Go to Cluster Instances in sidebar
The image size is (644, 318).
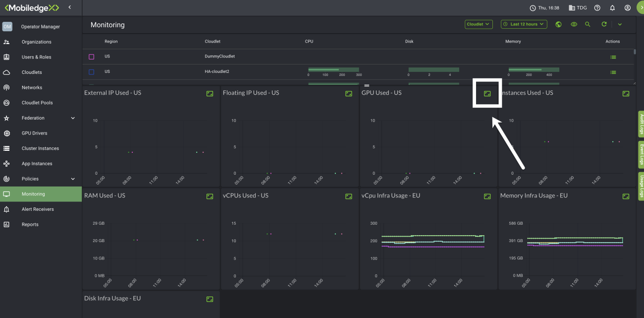(x=40, y=148)
